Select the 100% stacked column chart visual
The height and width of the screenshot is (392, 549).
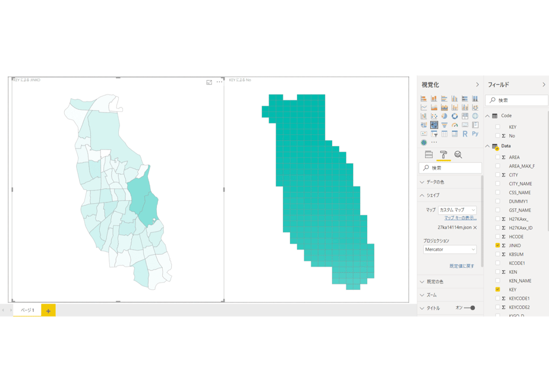coord(475,99)
